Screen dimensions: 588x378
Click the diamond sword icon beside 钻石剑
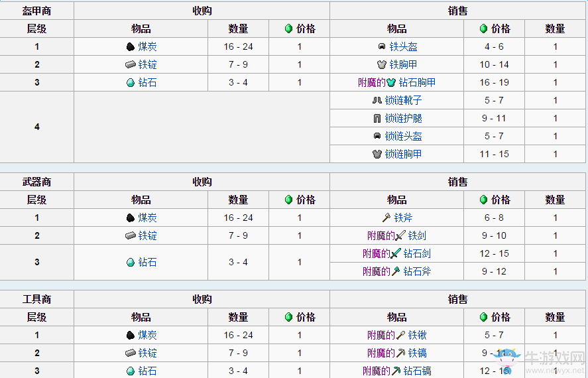pos(396,253)
